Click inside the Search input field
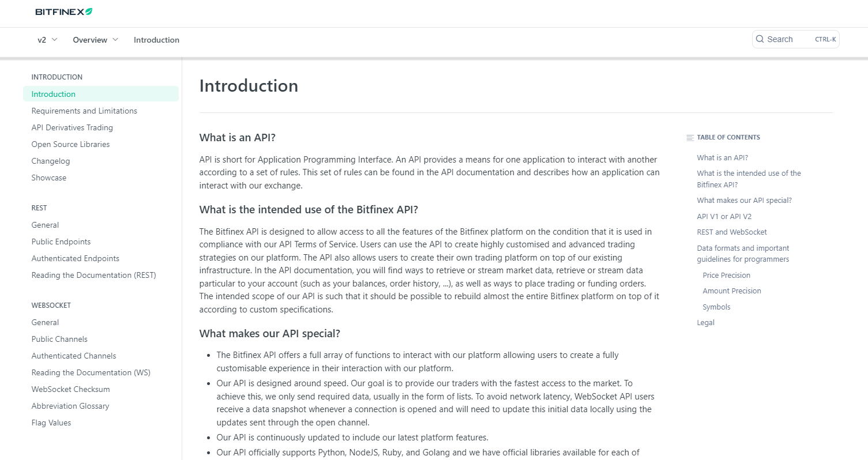Image resolution: width=868 pixels, height=460 pixels. [x=790, y=39]
